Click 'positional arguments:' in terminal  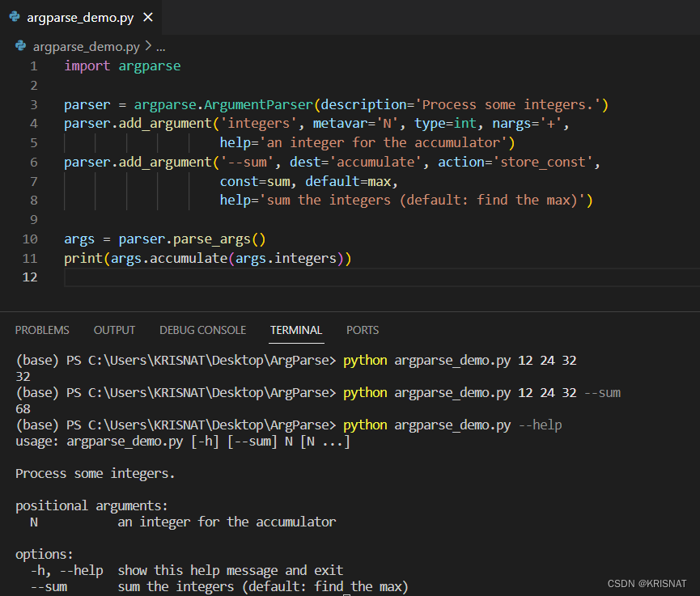click(x=91, y=506)
